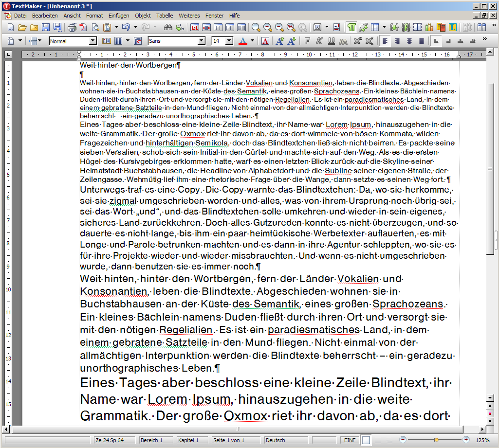Click the open file folder icon
The width and height of the screenshot is (499, 448).
coord(22,27)
